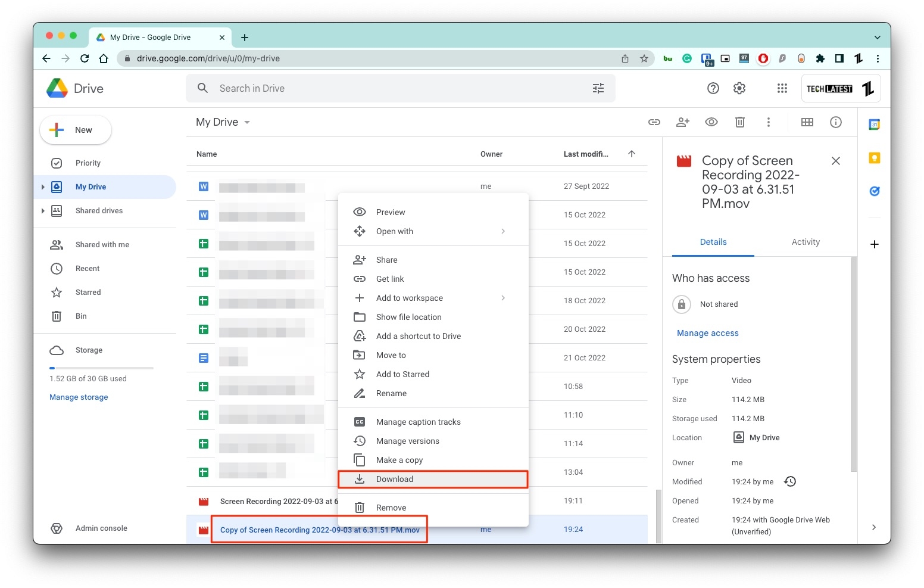The image size is (924, 588).
Task: Move file to bin via trash icon
Action: [x=739, y=122]
